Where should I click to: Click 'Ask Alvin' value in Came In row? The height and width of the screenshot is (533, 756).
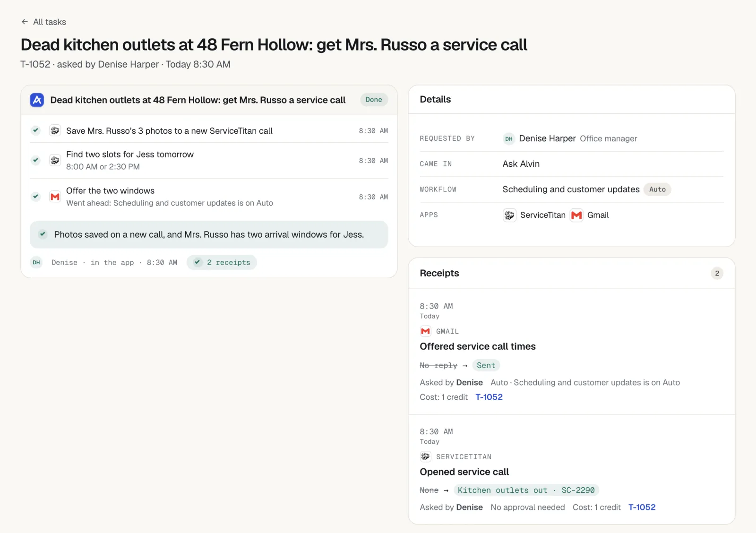[521, 164]
